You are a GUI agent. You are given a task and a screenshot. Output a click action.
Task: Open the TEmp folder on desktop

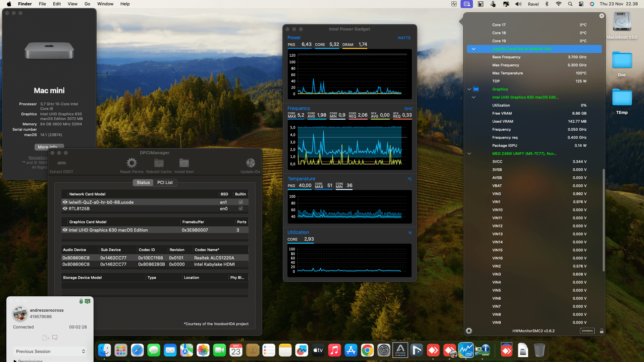(622, 102)
